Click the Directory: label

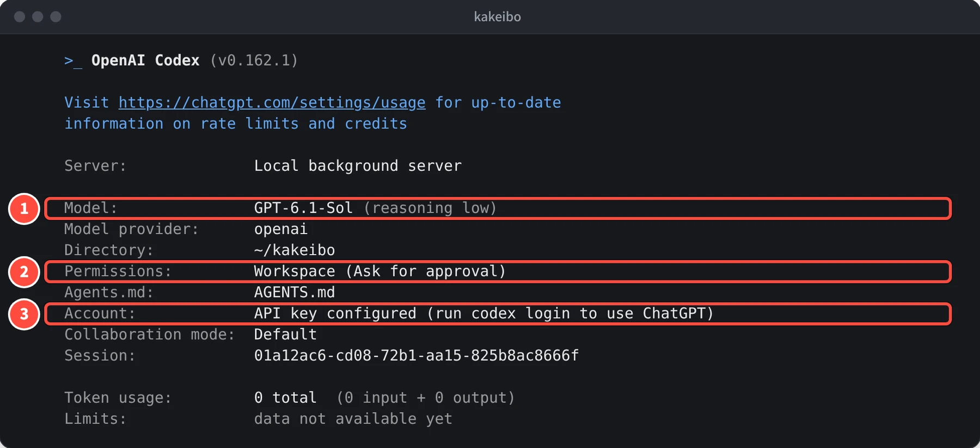click(109, 250)
